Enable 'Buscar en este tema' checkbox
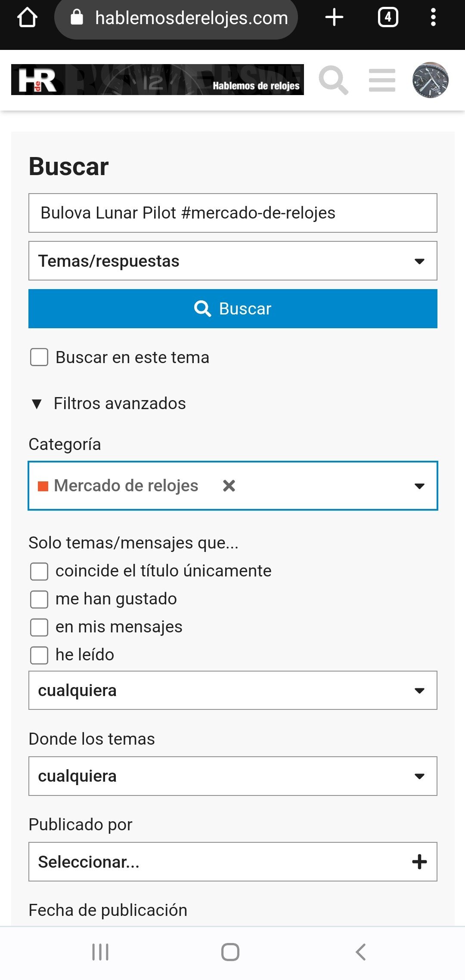This screenshot has width=465, height=980. coord(39,357)
